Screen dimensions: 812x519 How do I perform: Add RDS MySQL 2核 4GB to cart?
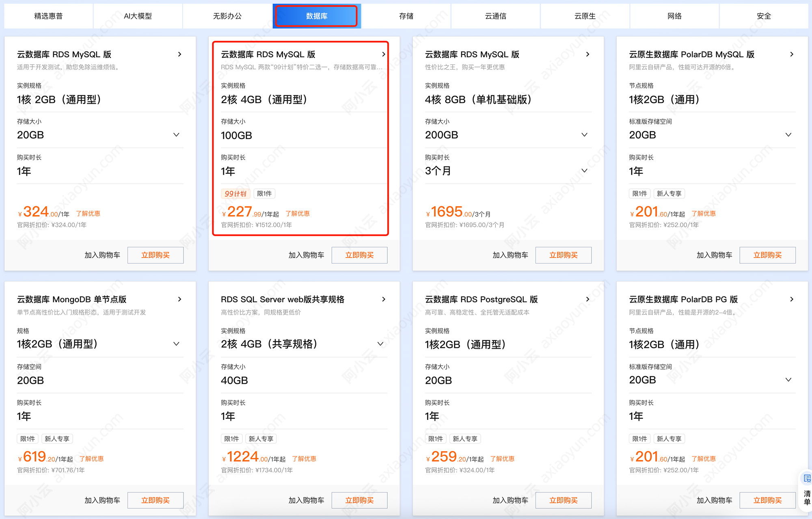click(306, 255)
